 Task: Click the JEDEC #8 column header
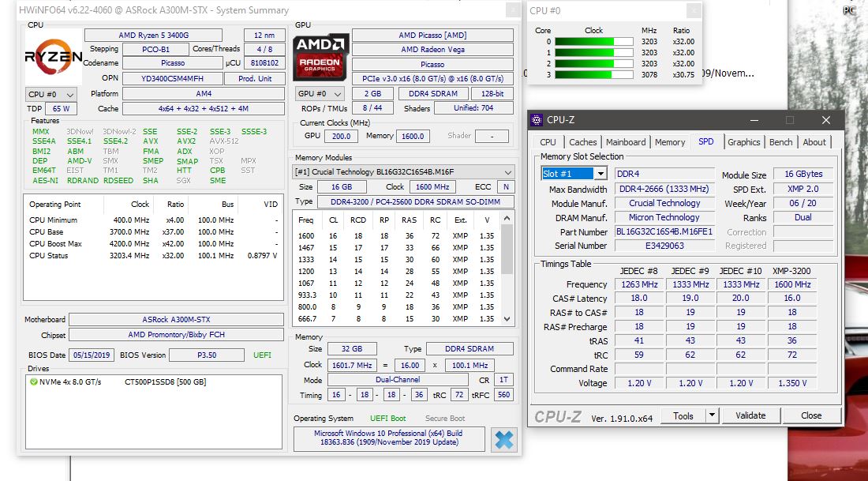(639, 271)
